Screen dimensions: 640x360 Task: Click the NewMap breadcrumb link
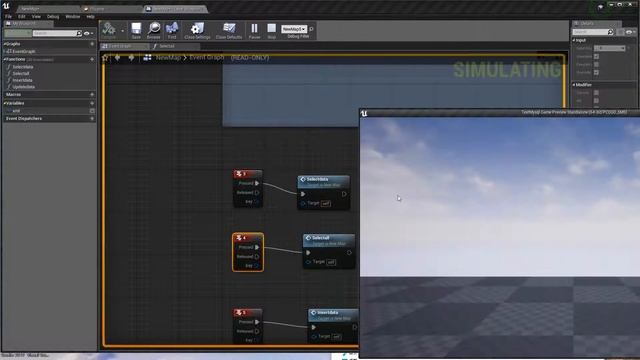[168, 58]
